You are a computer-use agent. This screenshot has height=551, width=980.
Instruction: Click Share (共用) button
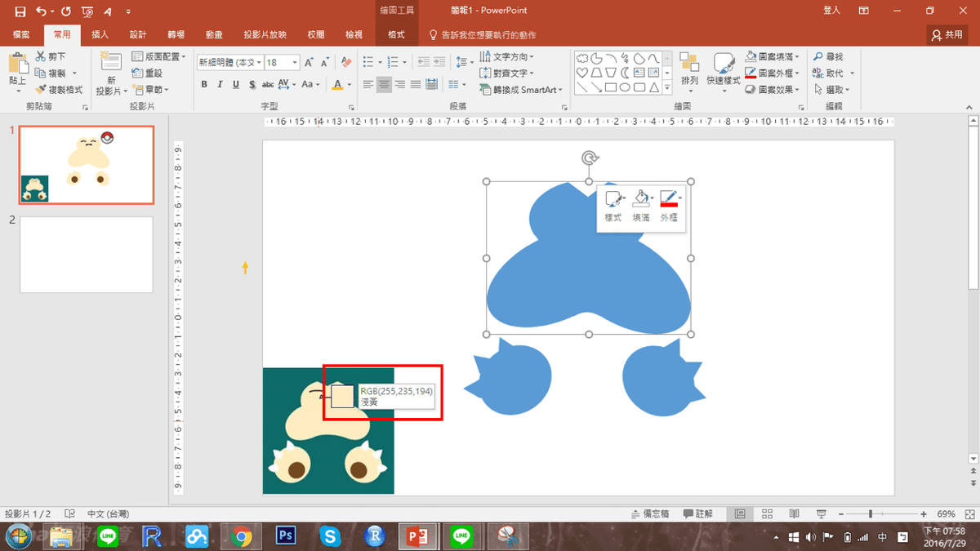[947, 35]
